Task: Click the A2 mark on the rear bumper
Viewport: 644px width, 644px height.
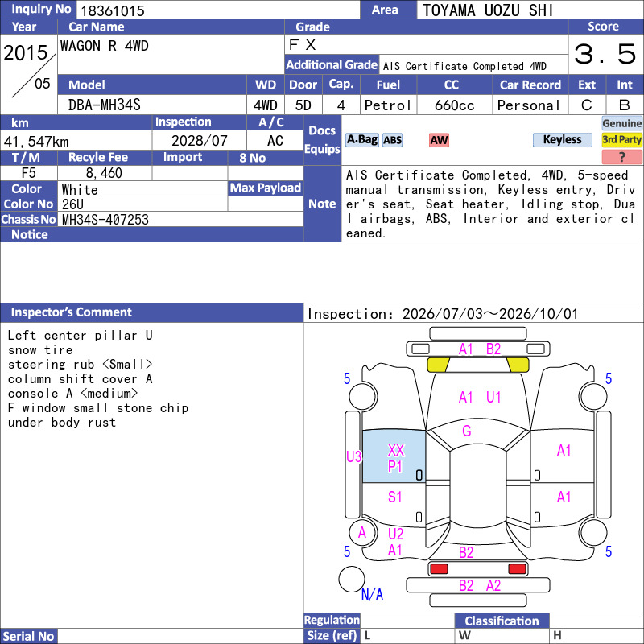Action: (493, 586)
